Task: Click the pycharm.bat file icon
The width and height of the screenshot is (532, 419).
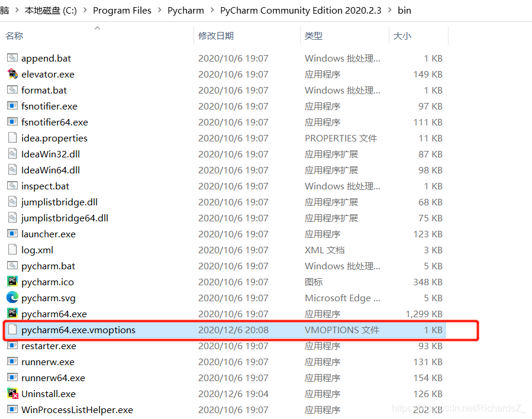Action: tap(12, 265)
